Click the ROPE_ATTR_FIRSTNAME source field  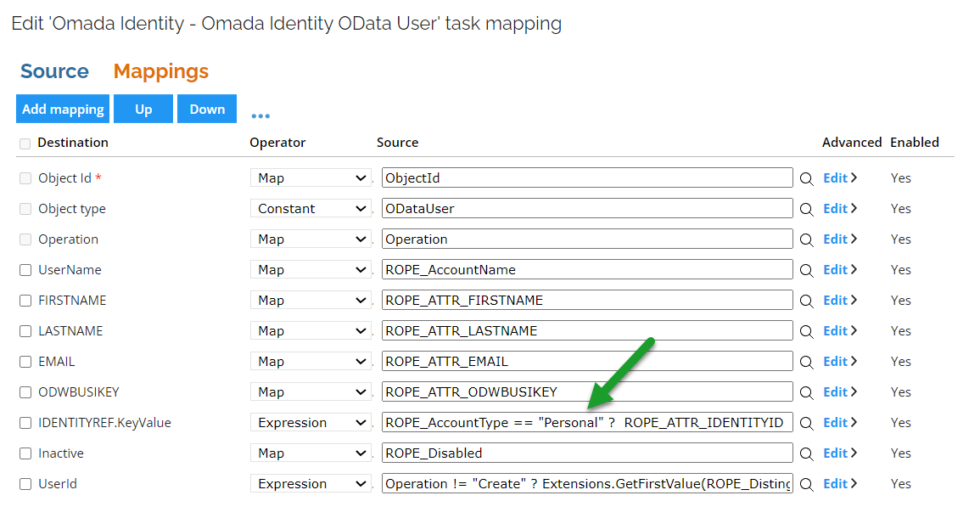[x=587, y=301]
